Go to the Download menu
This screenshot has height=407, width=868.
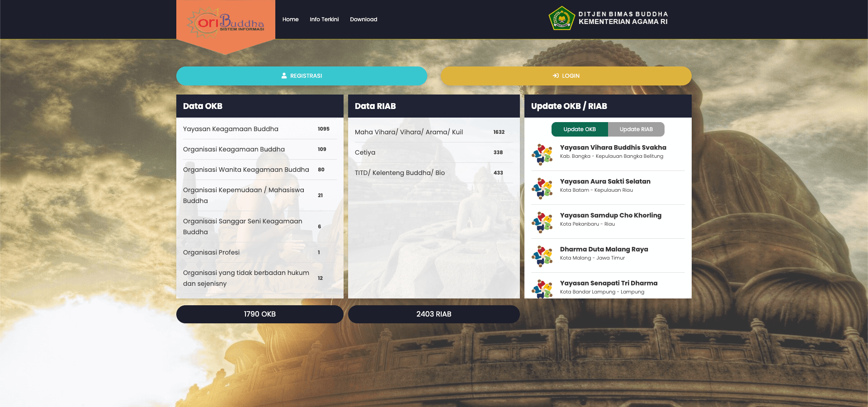point(363,19)
